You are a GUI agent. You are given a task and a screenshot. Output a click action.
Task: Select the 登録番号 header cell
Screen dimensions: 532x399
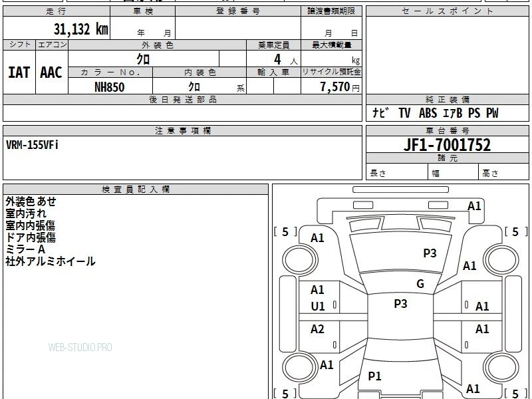point(238,11)
